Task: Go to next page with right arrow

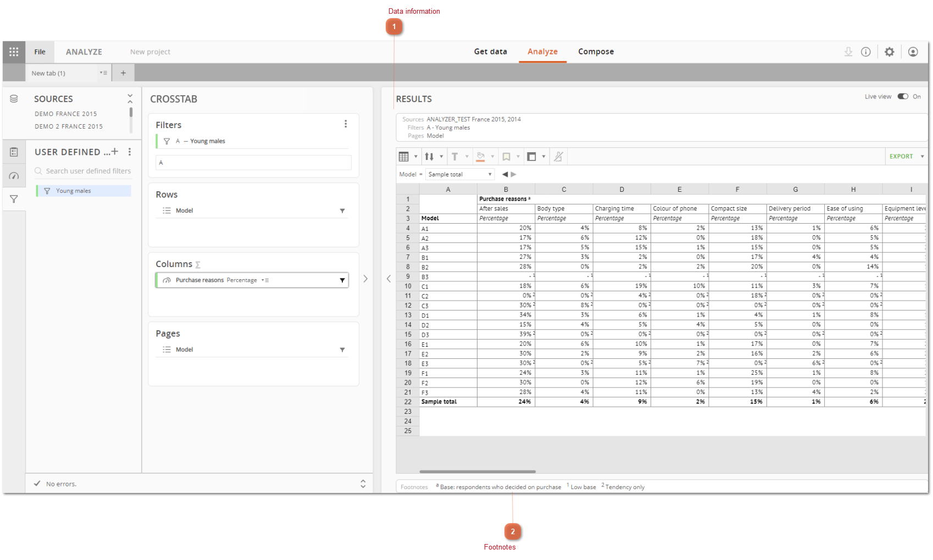Action: click(x=514, y=174)
